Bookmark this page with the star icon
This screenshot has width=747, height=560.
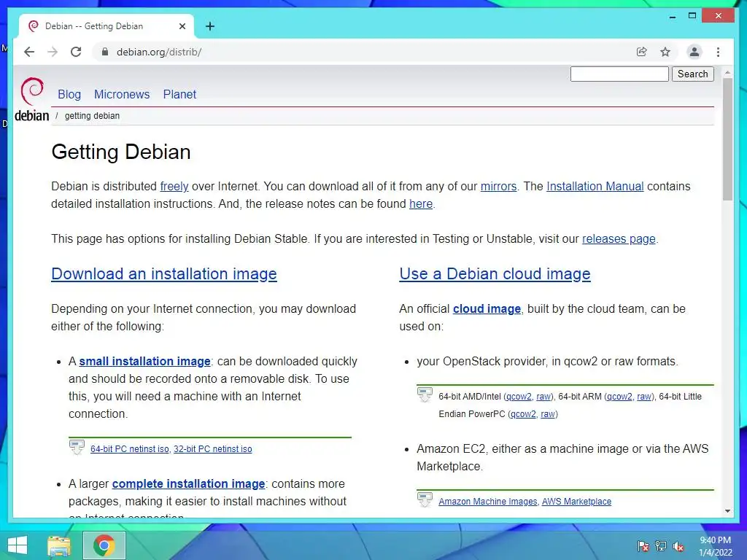click(x=665, y=52)
